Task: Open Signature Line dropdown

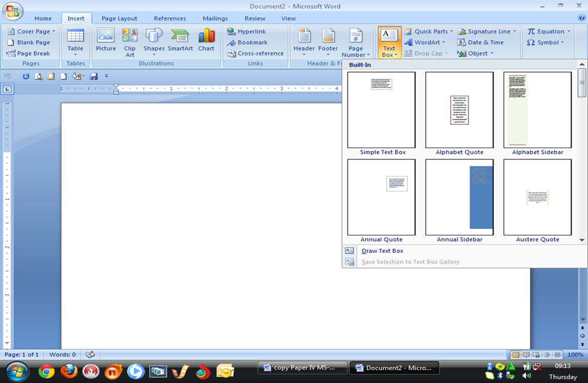Action: click(x=487, y=32)
